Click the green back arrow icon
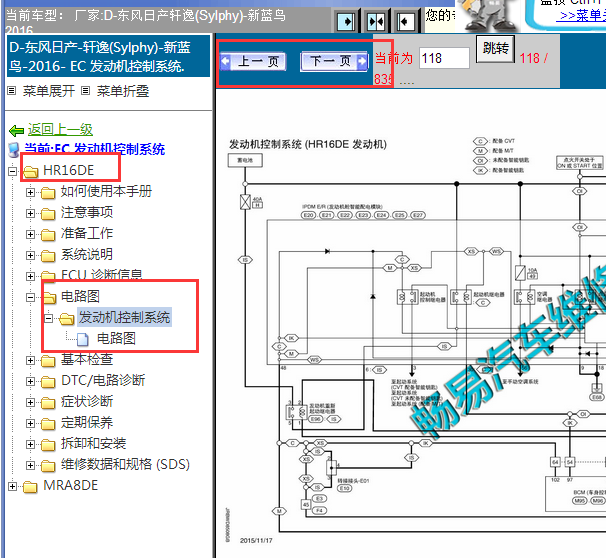 click(x=16, y=131)
